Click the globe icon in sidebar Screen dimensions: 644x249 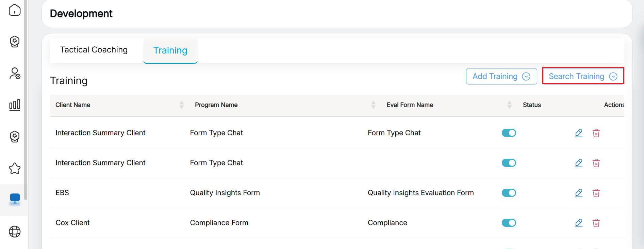click(x=15, y=232)
